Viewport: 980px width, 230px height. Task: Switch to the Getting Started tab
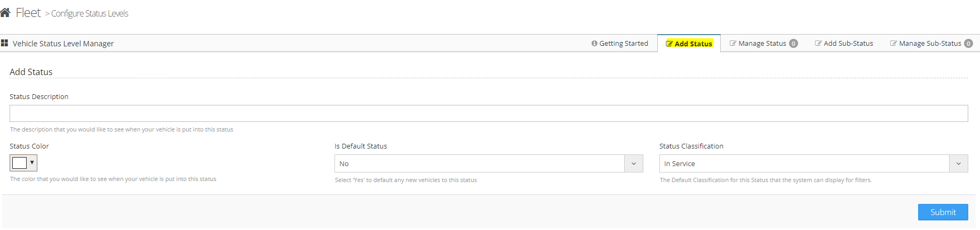click(623, 44)
